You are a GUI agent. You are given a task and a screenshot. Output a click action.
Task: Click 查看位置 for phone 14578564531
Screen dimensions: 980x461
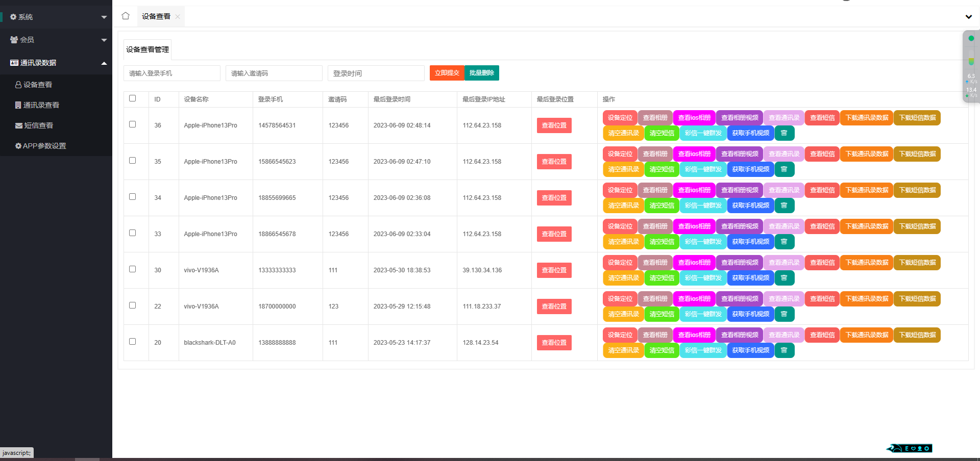tap(554, 125)
